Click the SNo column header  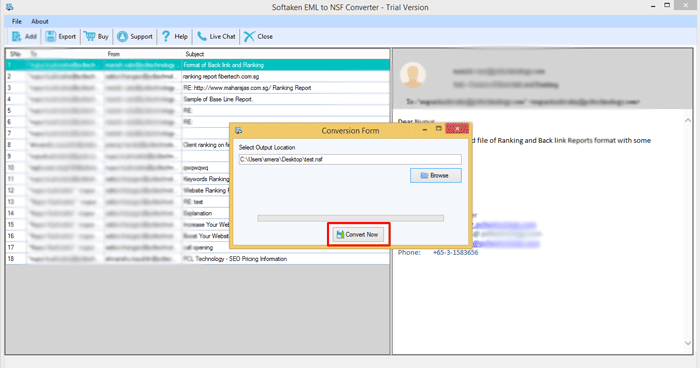coord(16,54)
